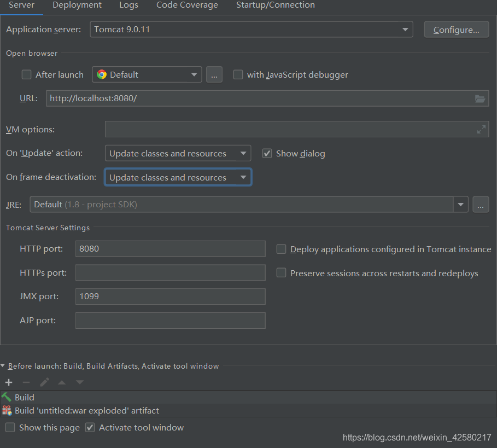This screenshot has height=448, width=497.
Task: Open On frame deactivation dropdown
Action: click(x=178, y=177)
